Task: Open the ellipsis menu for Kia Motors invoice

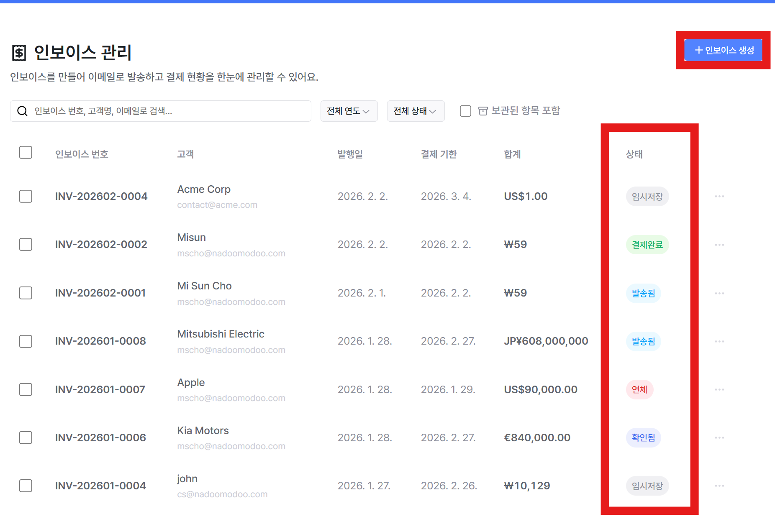Action: (x=719, y=437)
